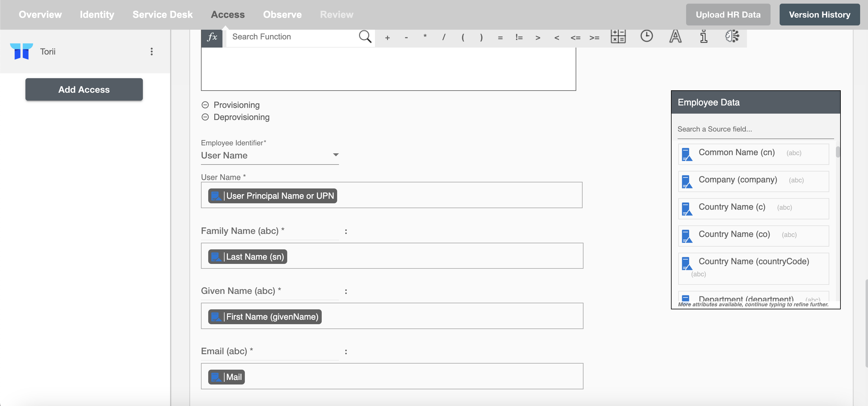Image resolution: width=868 pixels, height=406 pixels.
Task: Click the clock/history icon in toolbar
Action: 646,37
